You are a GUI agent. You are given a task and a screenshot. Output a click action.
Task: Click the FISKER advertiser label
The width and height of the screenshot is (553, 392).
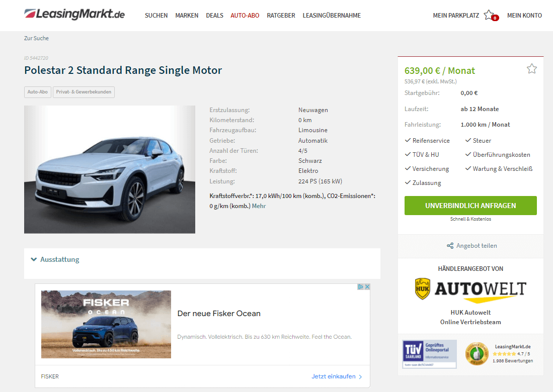tap(50, 376)
